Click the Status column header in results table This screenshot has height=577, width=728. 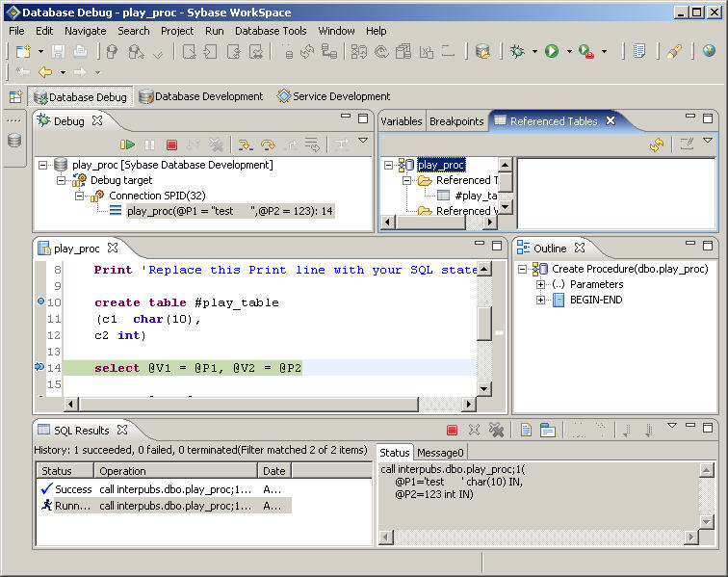[65, 471]
